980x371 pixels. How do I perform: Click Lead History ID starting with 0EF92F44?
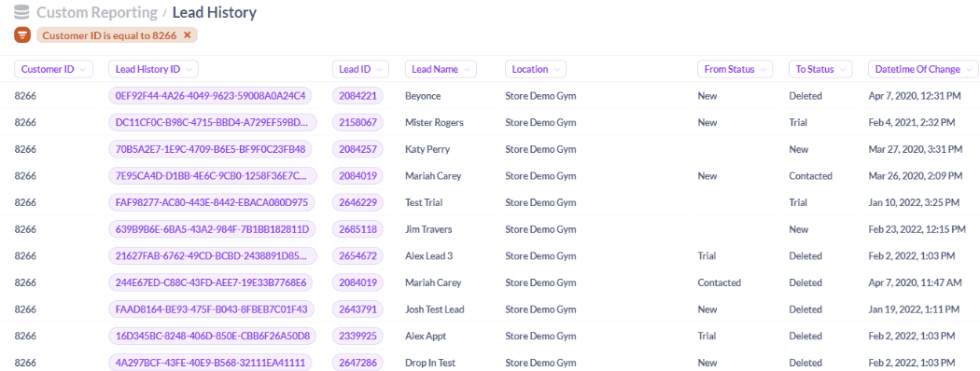[x=210, y=96]
